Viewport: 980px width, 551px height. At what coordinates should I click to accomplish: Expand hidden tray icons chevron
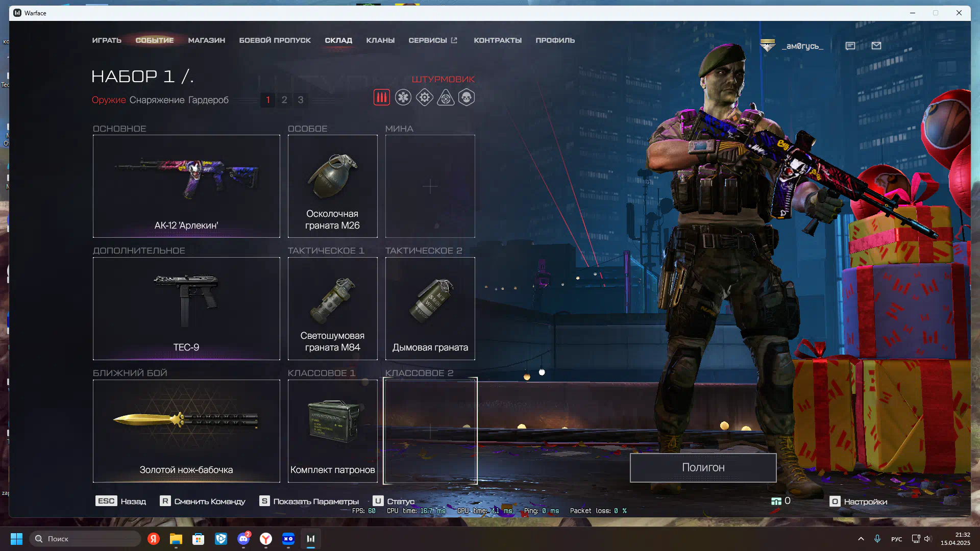pos(861,539)
